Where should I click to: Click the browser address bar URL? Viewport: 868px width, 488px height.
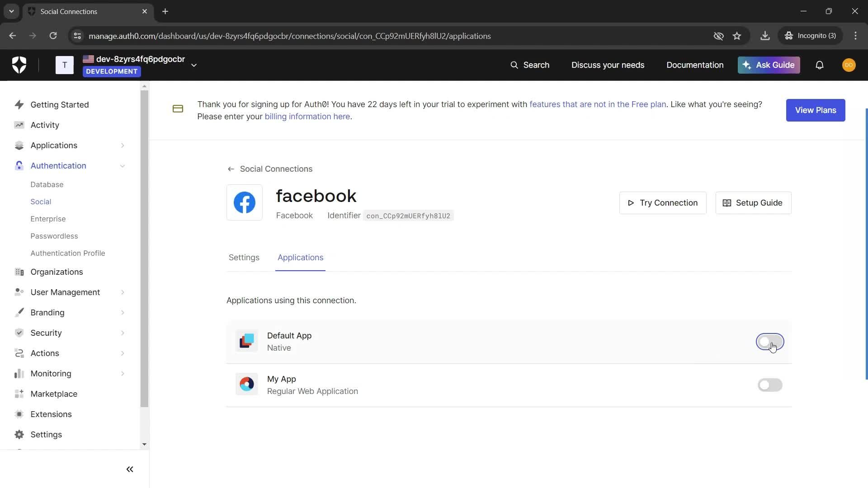tap(289, 36)
